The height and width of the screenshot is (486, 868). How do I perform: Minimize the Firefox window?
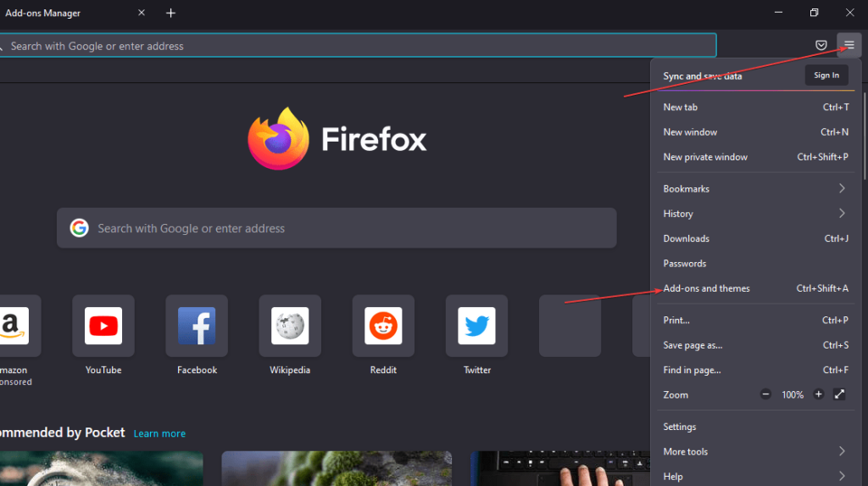(778, 12)
